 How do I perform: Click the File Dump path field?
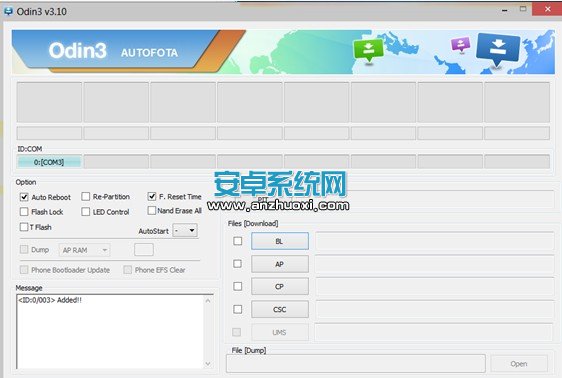click(356, 364)
